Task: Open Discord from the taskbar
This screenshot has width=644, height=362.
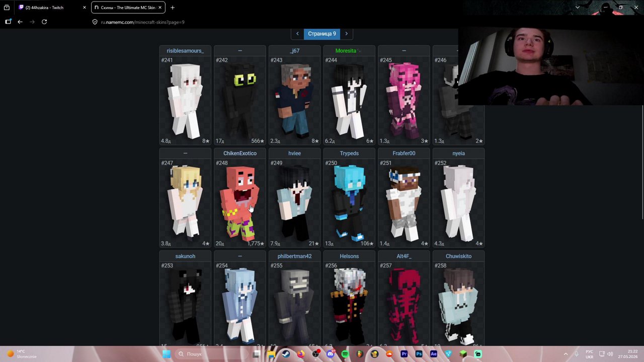Action: [x=330, y=354]
